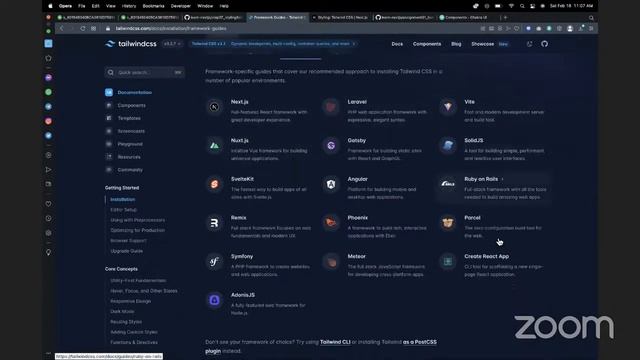Switch to the Styling Tailwind CSS tab

pyautogui.click(x=341, y=18)
